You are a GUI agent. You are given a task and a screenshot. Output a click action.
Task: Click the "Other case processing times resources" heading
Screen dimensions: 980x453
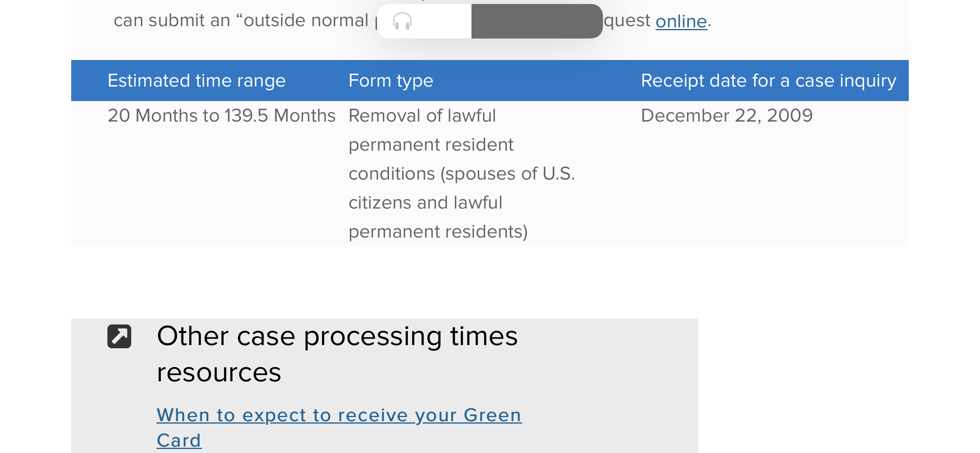click(337, 354)
